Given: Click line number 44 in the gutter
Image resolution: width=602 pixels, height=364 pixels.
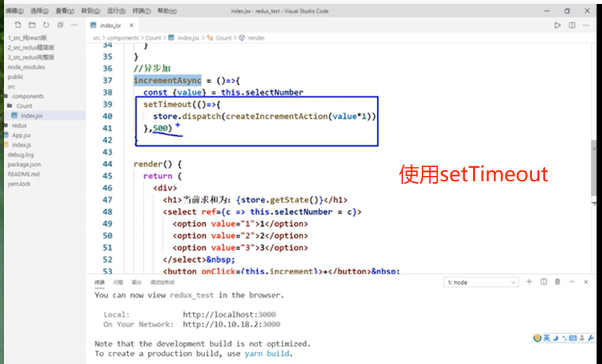Looking at the screenshot, I should click(107, 164).
